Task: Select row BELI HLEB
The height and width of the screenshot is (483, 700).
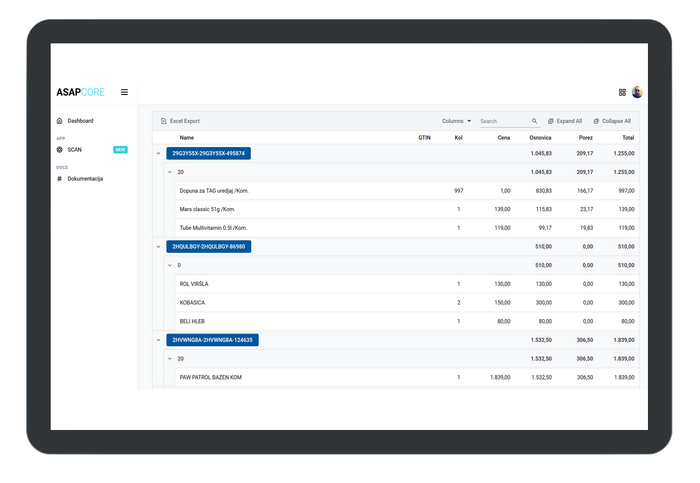Action: pos(406,321)
